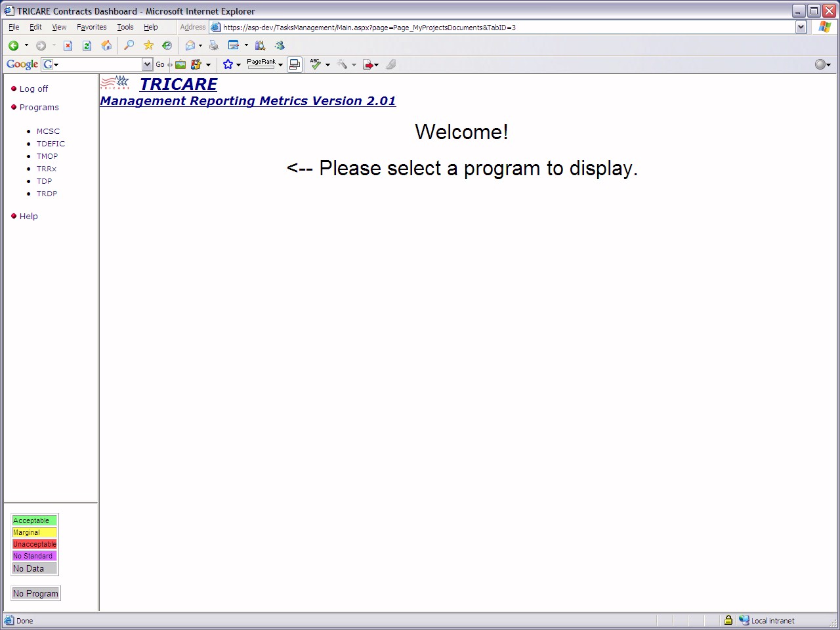The height and width of the screenshot is (630, 840).
Task: Click the Google toolbar spell check icon
Action: (316, 64)
